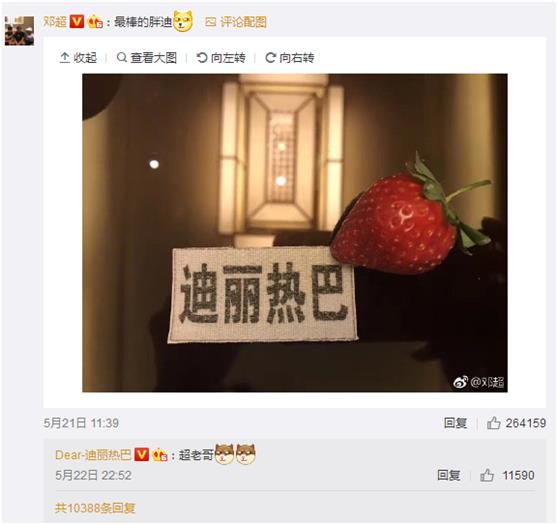Click the membership badge next to 邓超's verified icon
Image resolution: width=558 pixels, height=525 pixels.
[95, 22]
